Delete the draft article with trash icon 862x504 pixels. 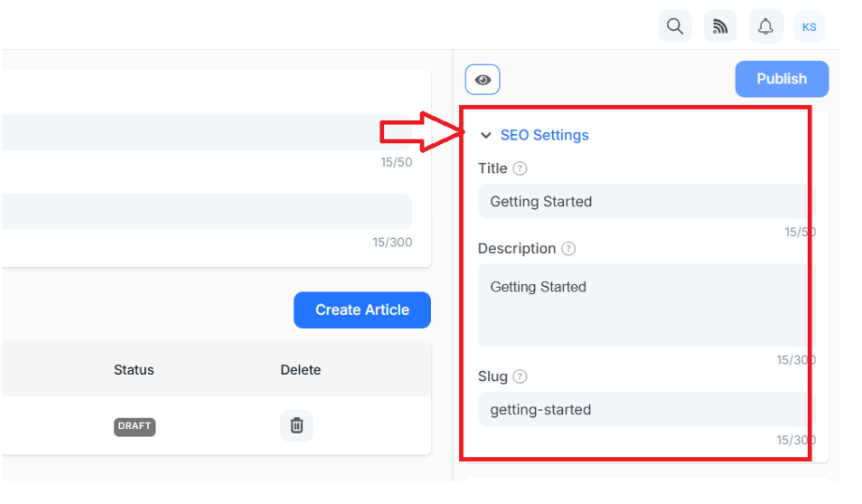(x=296, y=425)
